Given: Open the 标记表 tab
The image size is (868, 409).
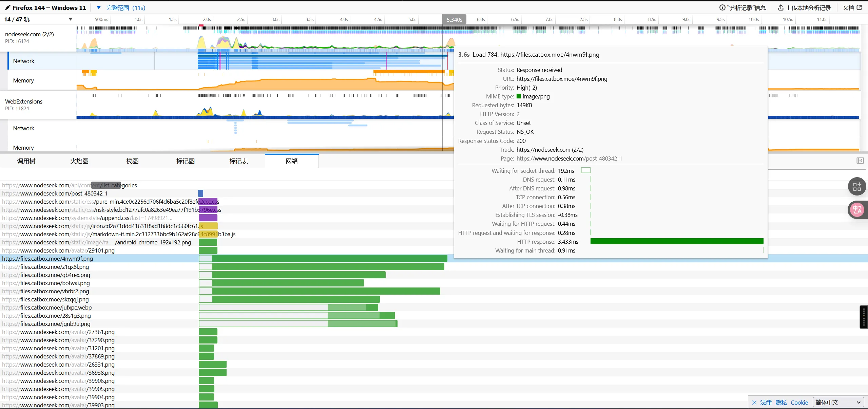Looking at the screenshot, I should (238, 161).
